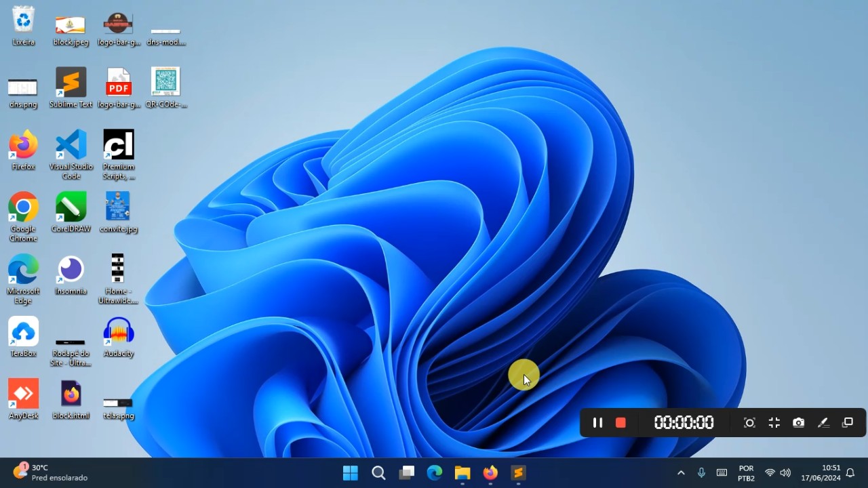Take a screenshot with the camera icon

pyautogui.click(x=799, y=423)
